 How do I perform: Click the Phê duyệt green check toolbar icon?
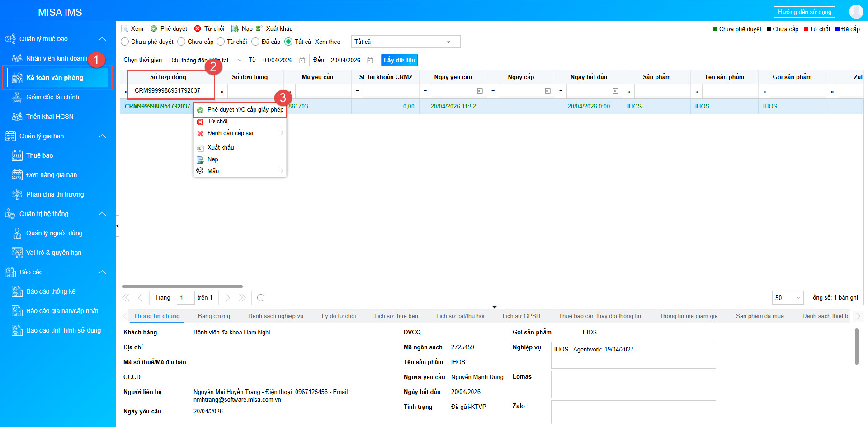point(154,29)
